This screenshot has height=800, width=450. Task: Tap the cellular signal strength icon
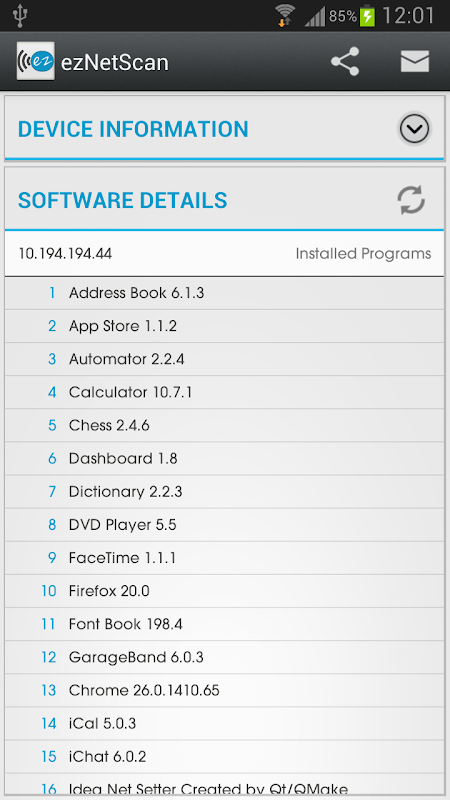tap(315, 16)
